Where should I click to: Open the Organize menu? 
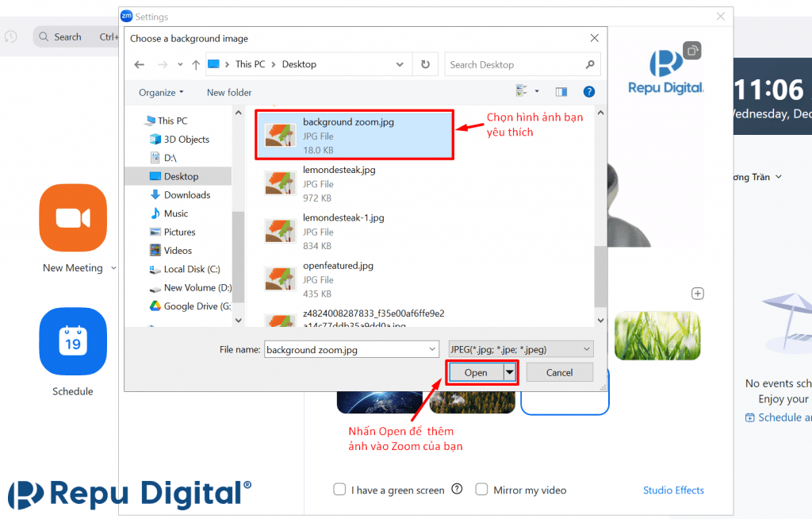point(160,92)
